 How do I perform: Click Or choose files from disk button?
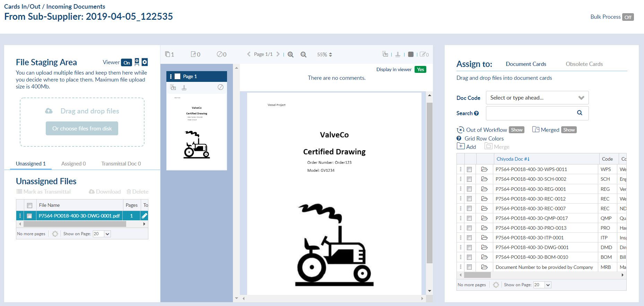(82, 128)
